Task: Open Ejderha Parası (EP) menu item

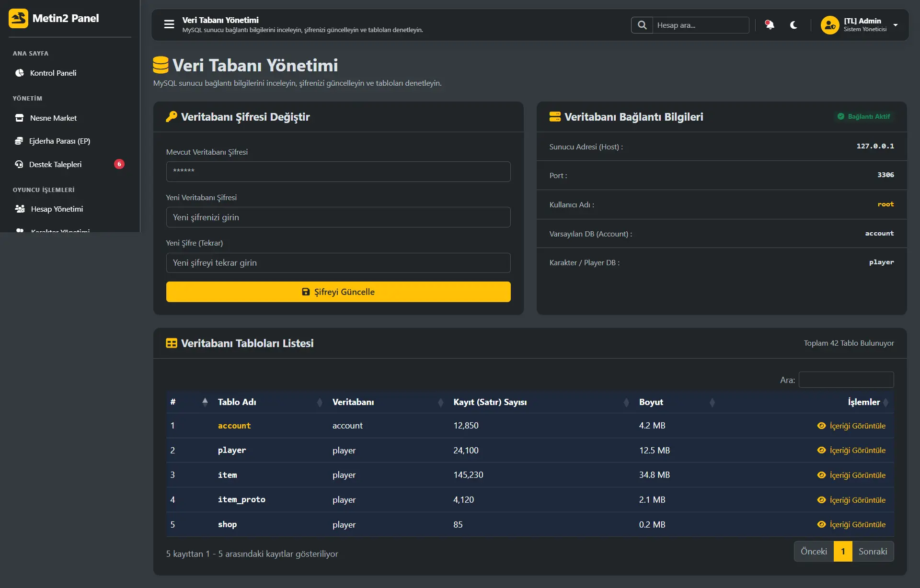Action: (x=70, y=141)
